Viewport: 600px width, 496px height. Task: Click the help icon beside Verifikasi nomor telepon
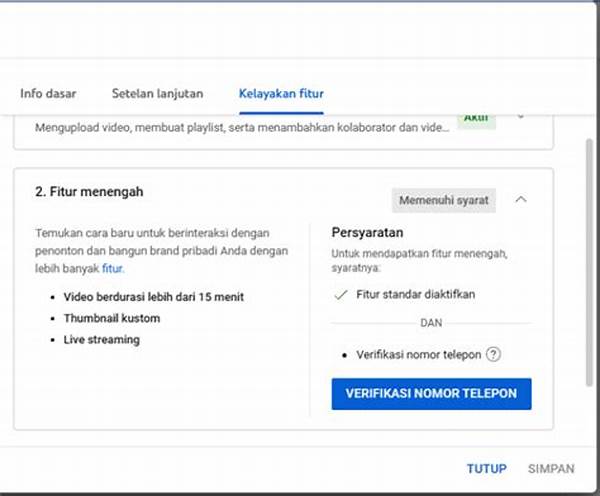point(493,355)
